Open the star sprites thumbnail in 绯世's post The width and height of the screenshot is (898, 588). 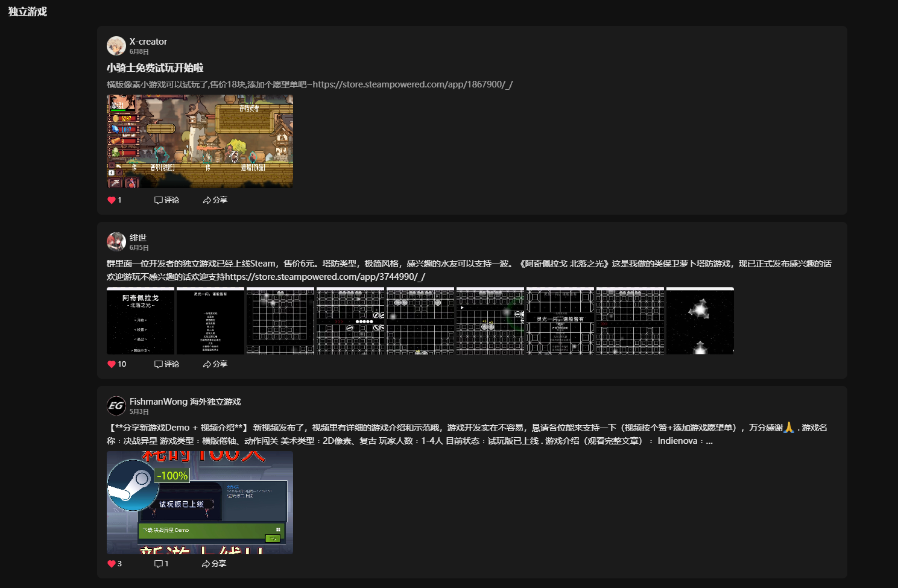(700, 321)
